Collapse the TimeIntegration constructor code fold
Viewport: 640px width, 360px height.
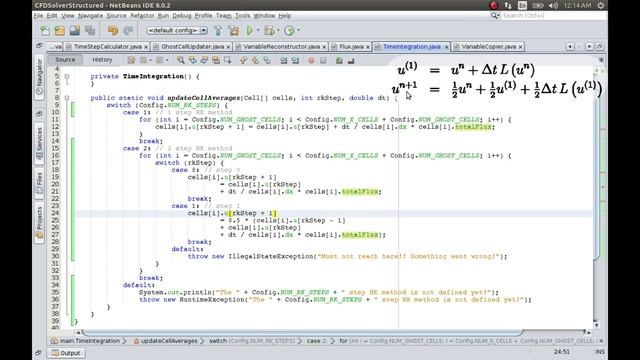click(67, 76)
